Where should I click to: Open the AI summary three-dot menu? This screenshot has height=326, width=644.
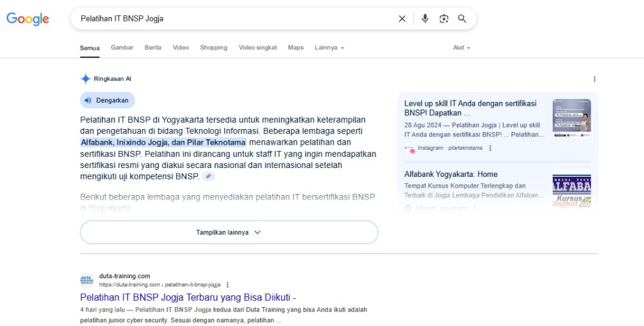pyautogui.click(x=594, y=79)
